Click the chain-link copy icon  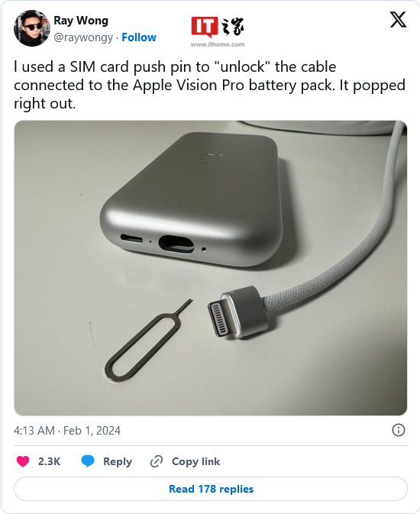(157, 461)
